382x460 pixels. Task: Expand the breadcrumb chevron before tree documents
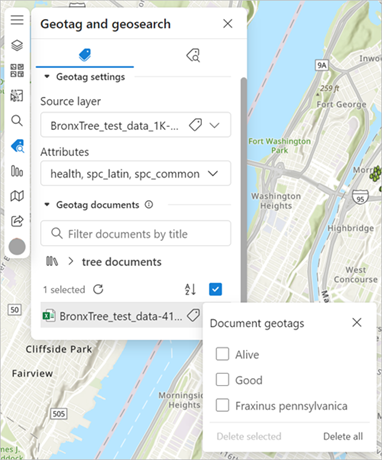70,262
